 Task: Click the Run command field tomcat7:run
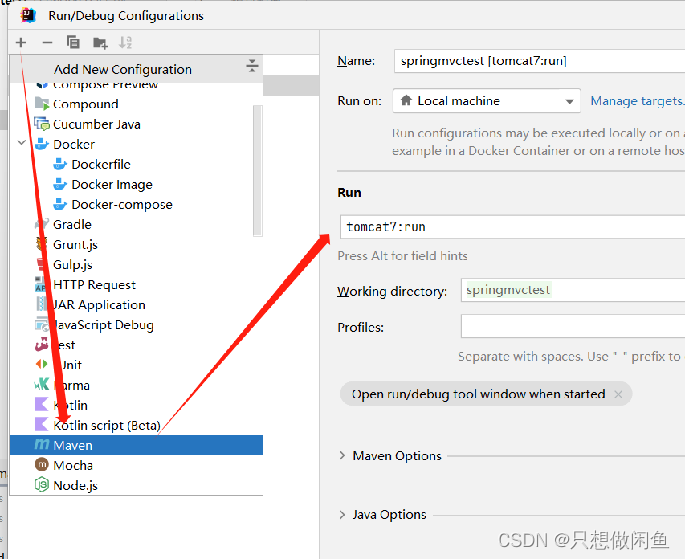(x=512, y=227)
